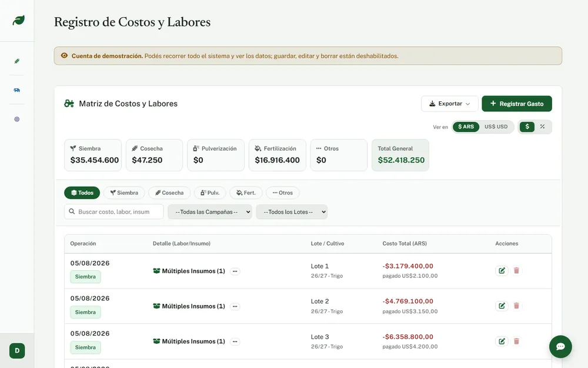Delete the Lote 3 cost entry
Viewport: 588px width, 368px height.
tap(516, 341)
